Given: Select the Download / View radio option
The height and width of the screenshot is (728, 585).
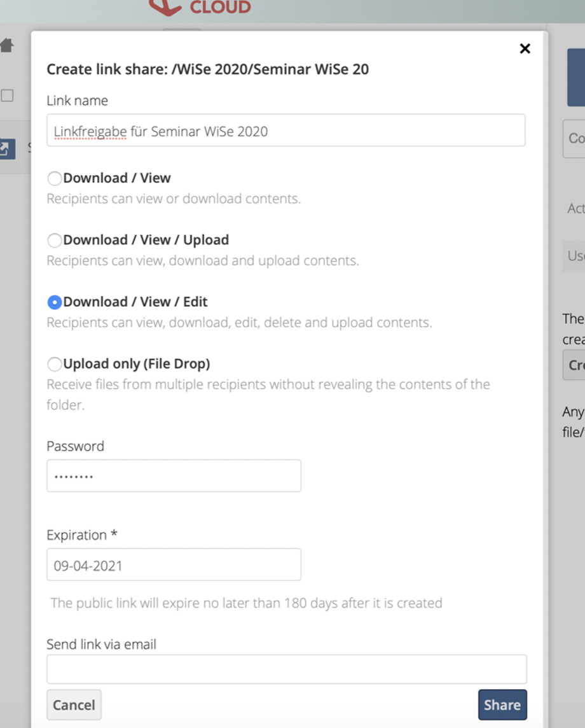Looking at the screenshot, I should (55, 179).
